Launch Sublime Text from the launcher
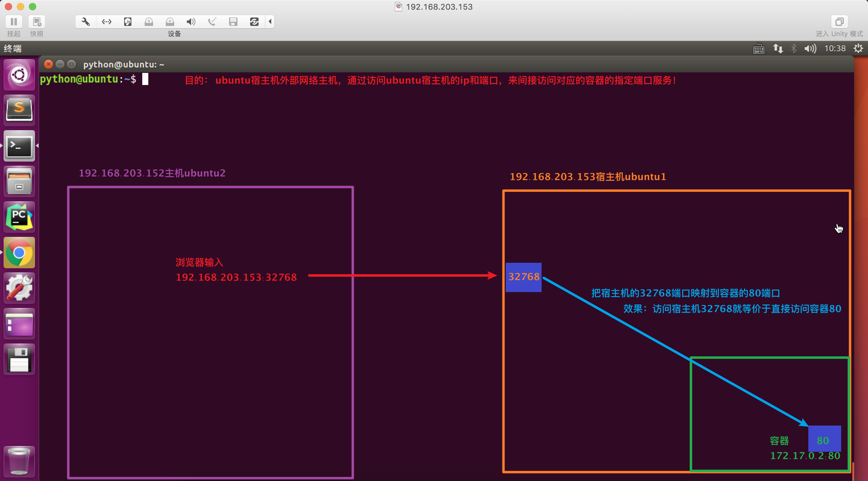 pyautogui.click(x=19, y=110)
